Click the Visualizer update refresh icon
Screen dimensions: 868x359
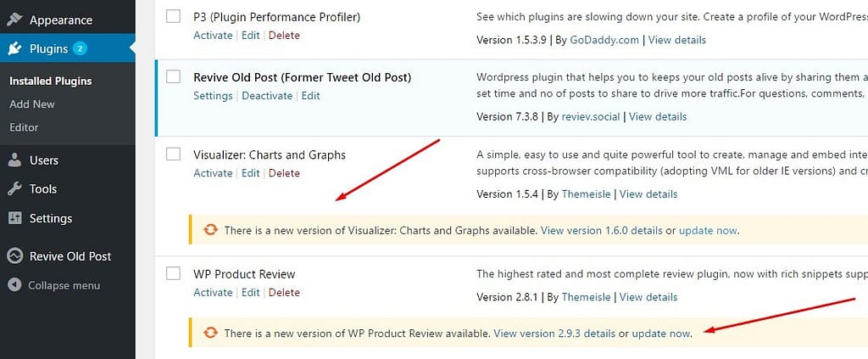(x=211, y=230)
